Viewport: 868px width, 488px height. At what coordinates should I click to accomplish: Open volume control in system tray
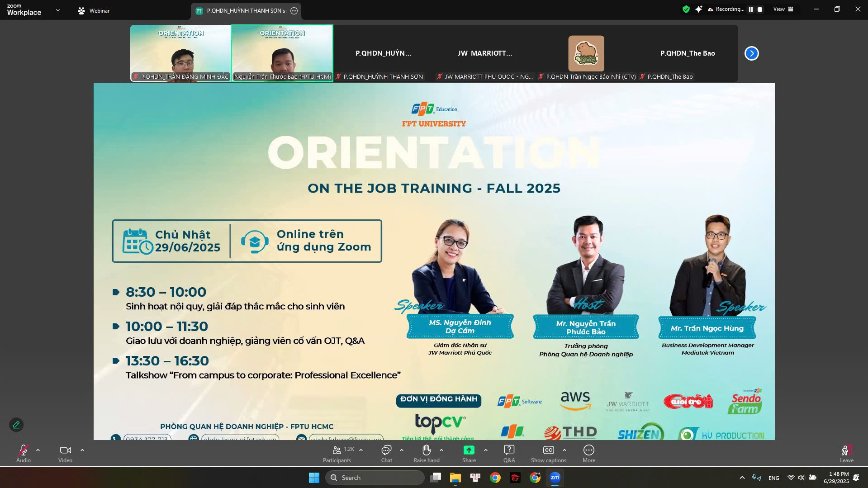tap(802, 478)
